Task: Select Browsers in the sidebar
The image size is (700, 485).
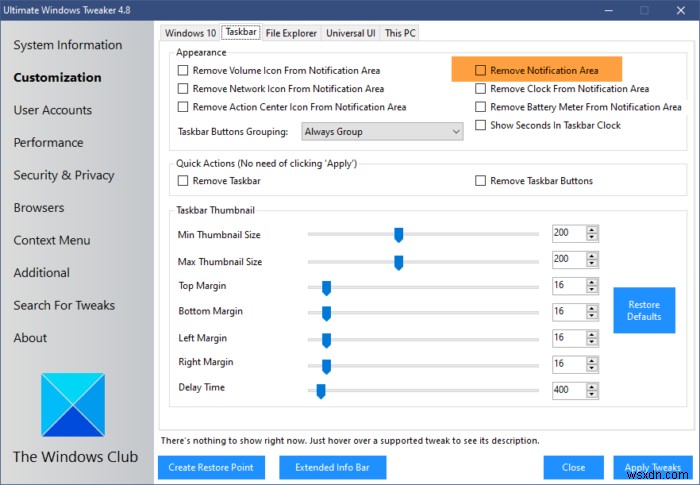Action: click(39, 208)
